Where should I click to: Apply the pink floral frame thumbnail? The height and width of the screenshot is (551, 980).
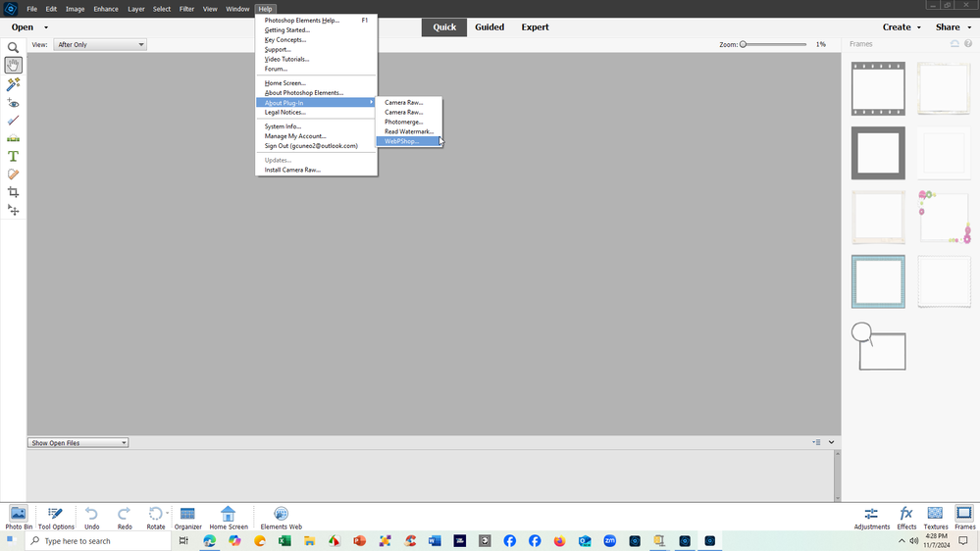[945, 218]
